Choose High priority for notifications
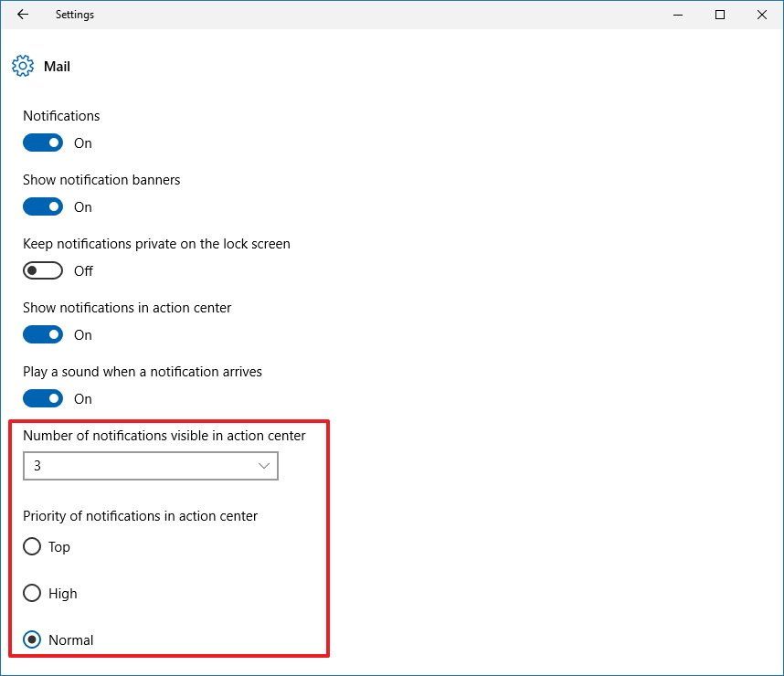The width and height of the screenshot is (784, 676). click(x=31, y=593)
